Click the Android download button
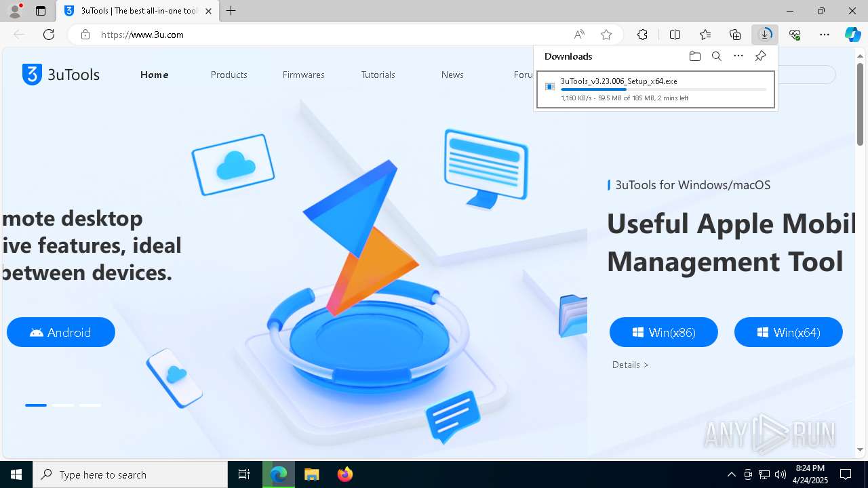The image size is (868, 488). (x=61, y=332)
